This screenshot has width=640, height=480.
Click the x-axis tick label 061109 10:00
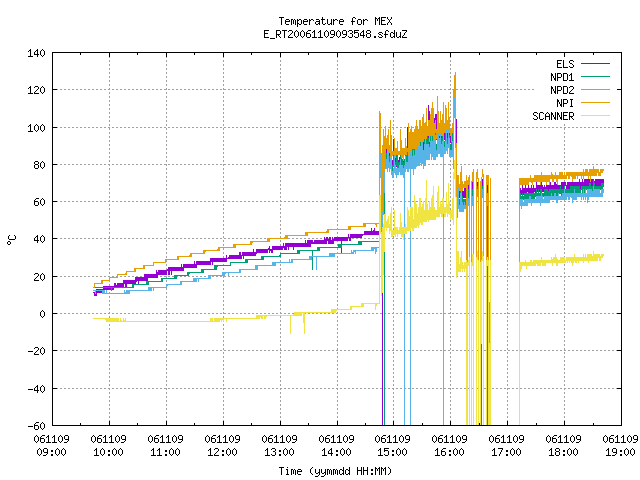point(109,446)
